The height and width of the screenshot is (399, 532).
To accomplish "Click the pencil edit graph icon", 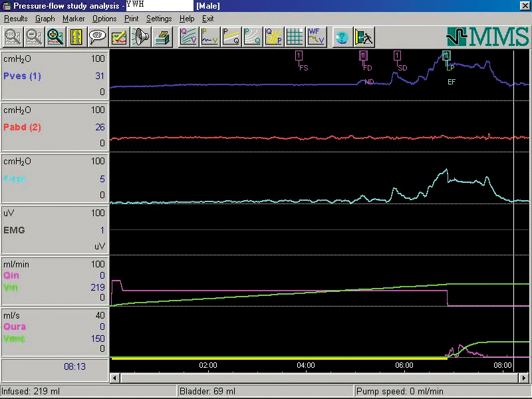I will (x=119, y=37).
